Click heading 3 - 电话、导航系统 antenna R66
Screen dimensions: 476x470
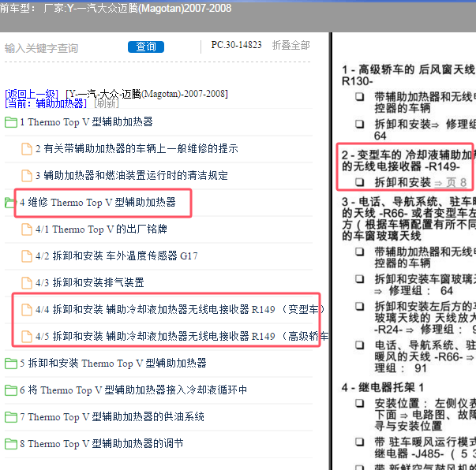tap(409, 219)
